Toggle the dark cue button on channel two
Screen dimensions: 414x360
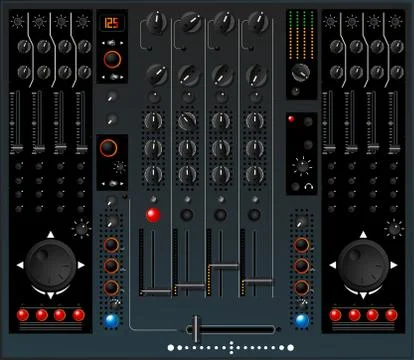click(x=187, y=214)
